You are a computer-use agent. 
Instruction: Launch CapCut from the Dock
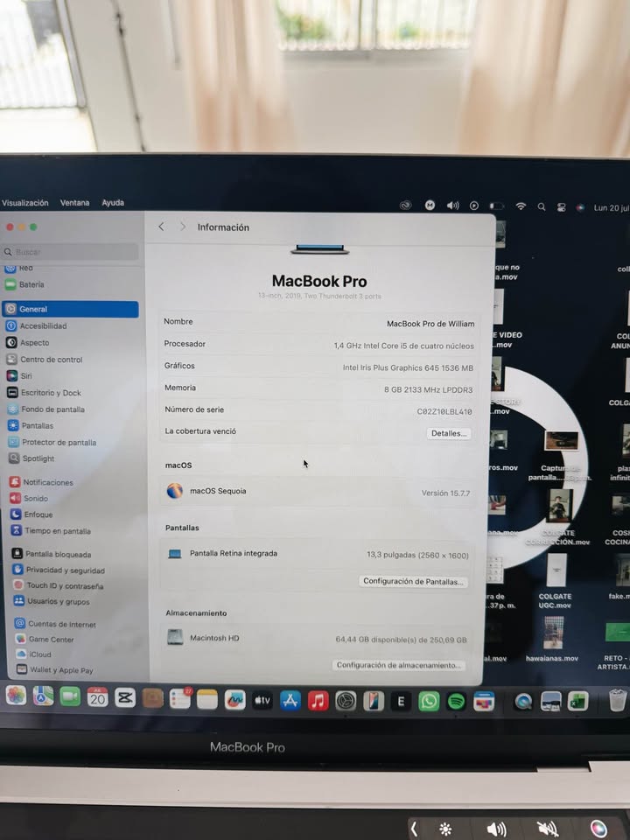125,697
